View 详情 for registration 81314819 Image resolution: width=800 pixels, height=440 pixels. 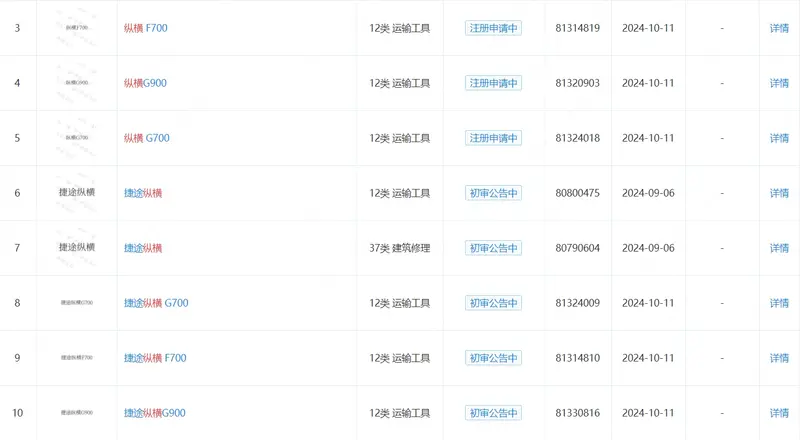[779, 28]
